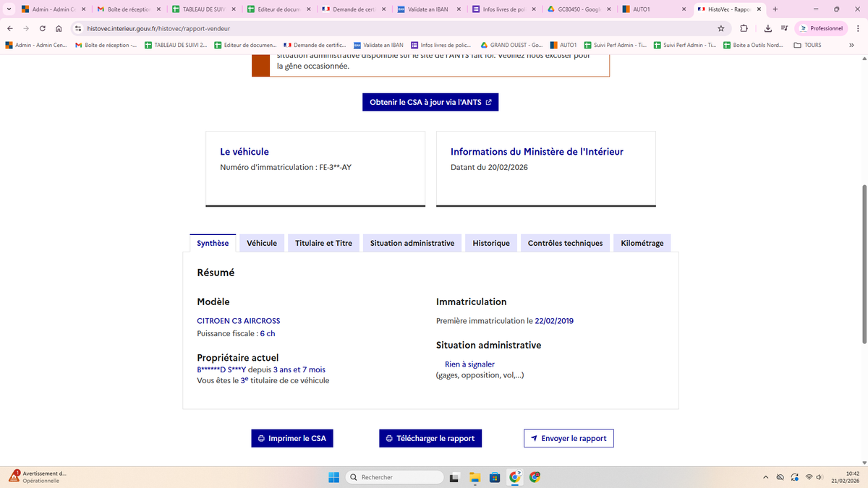Open the Situation administrative tab
Viewport: 868px width, 488px height.
(412, 243)
